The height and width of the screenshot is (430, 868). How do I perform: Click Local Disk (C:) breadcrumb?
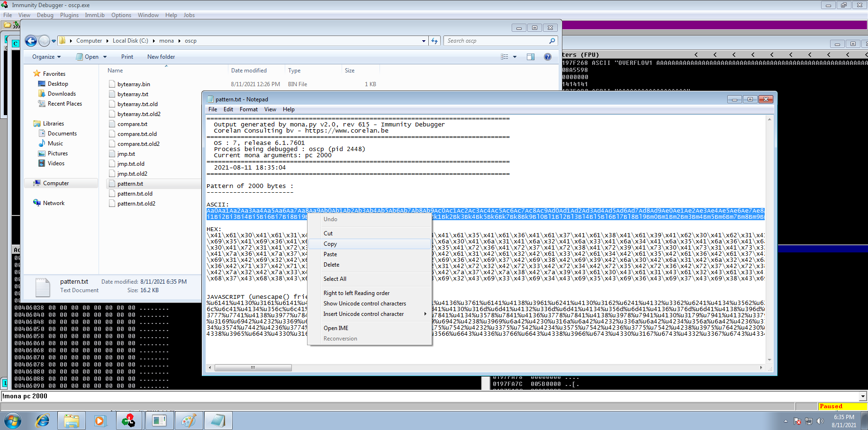click(x=130, y=41)
